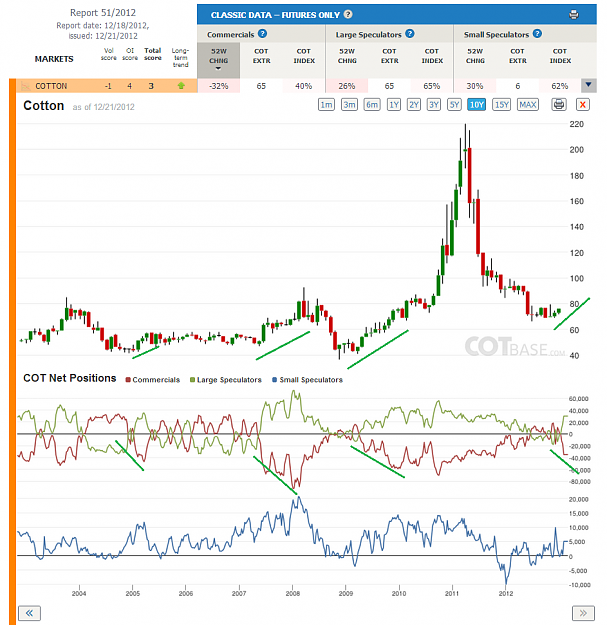Open help icon next to Large Speculators
This screenshot has width=607, height=625.
(x=410, y=33)
